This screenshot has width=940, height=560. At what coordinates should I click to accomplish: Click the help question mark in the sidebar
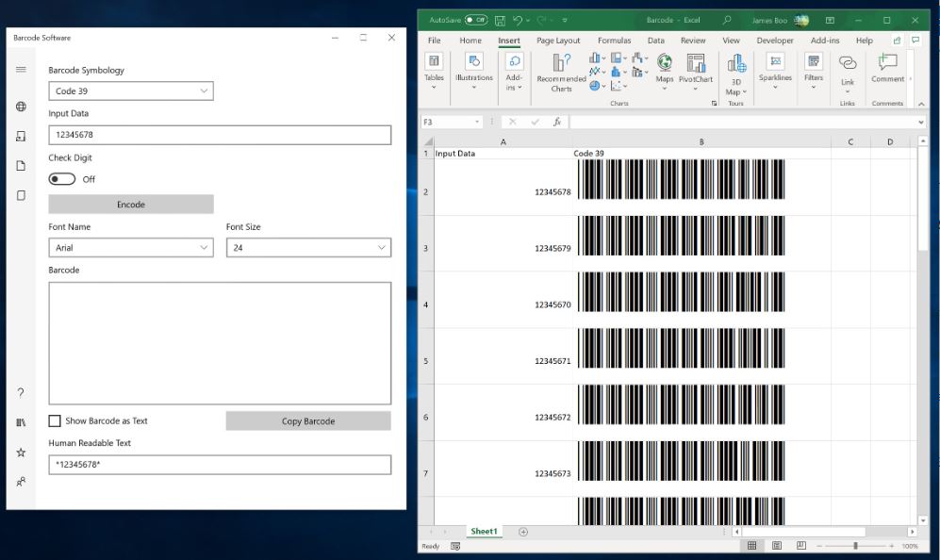(18, 393)
